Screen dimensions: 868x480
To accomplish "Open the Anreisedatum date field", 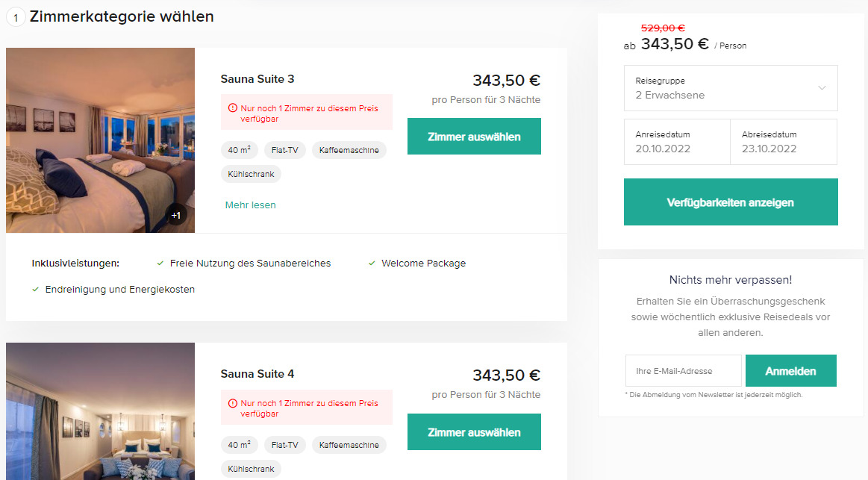I will click(x=677, y=142).
